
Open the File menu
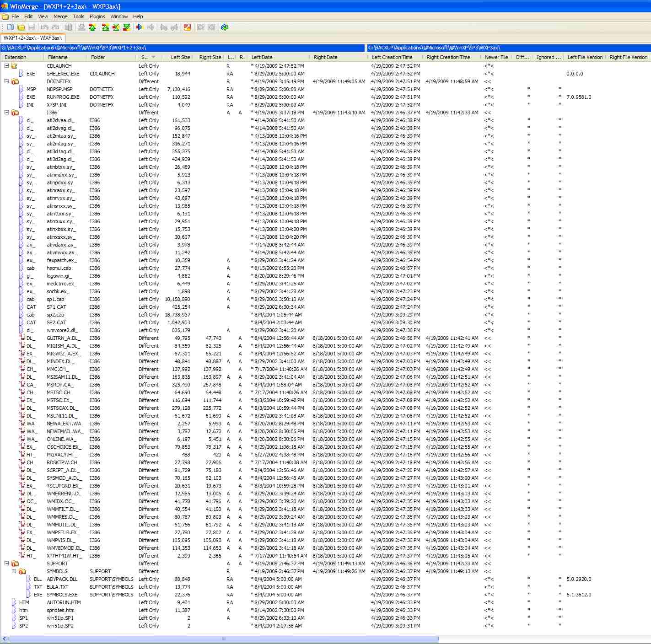[15, 16]
